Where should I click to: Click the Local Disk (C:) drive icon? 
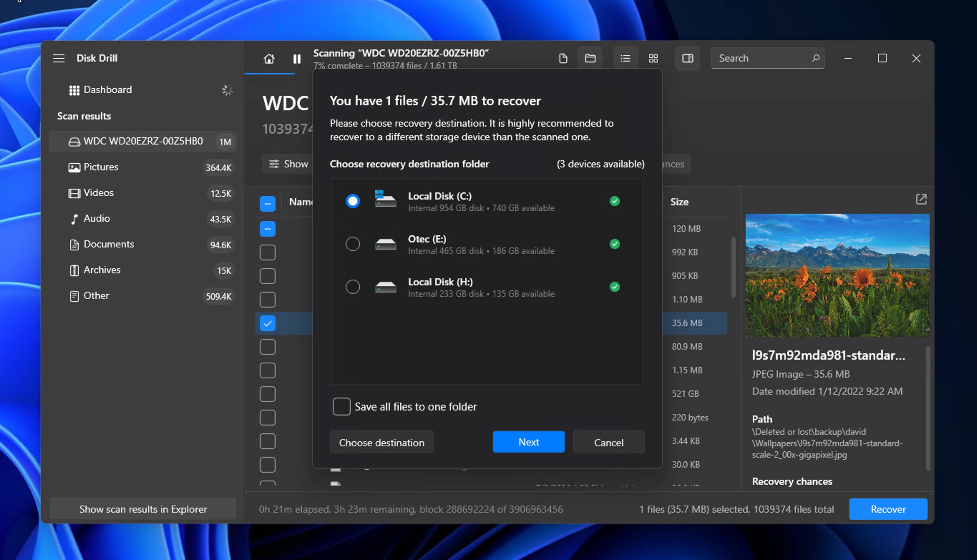pos(385,199)
